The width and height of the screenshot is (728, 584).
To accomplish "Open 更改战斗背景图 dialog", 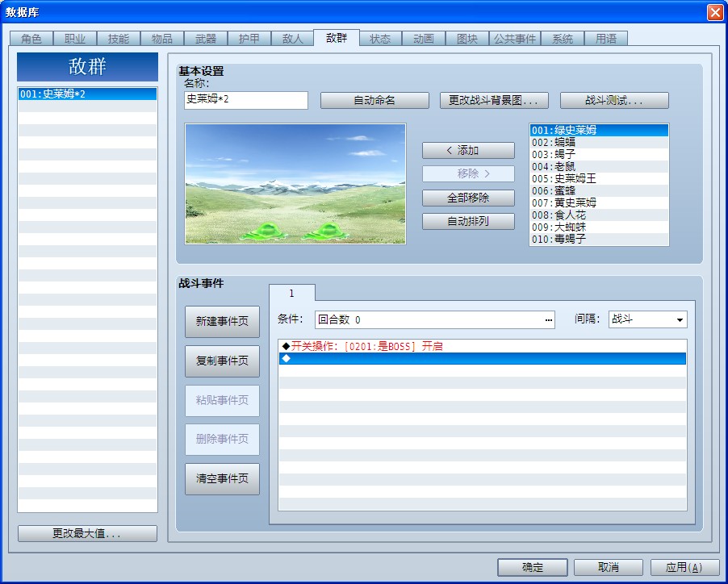I will tap(494, 100).
